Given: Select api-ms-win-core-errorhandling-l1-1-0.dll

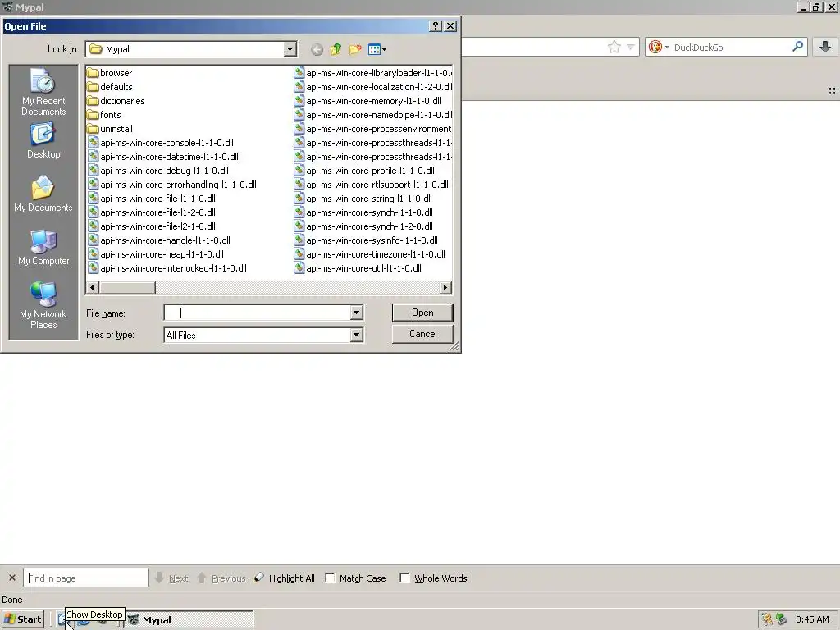Looking at the screenshot, I should [172, 185].
